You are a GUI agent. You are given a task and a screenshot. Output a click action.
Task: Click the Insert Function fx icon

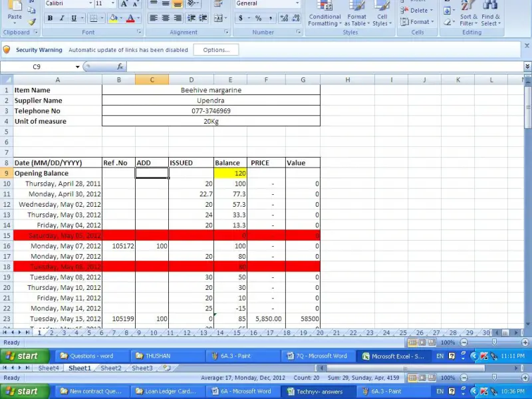120,66
